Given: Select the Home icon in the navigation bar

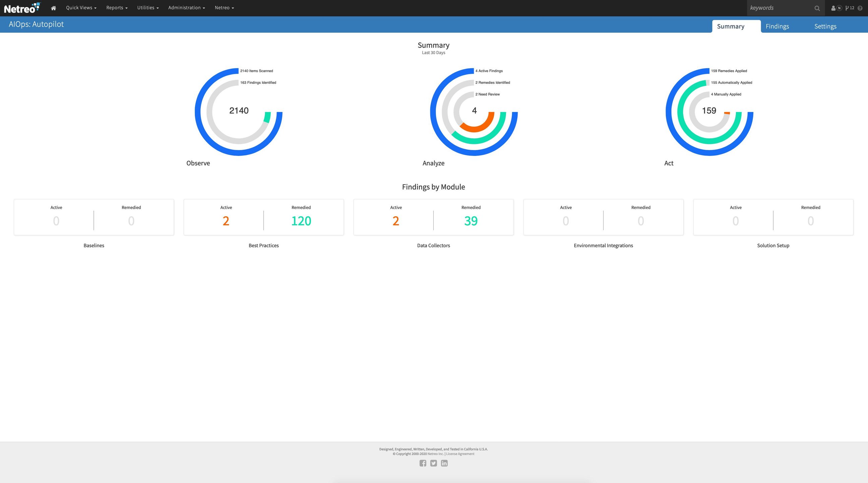Looking at the screenshot, I should (53, 7).
